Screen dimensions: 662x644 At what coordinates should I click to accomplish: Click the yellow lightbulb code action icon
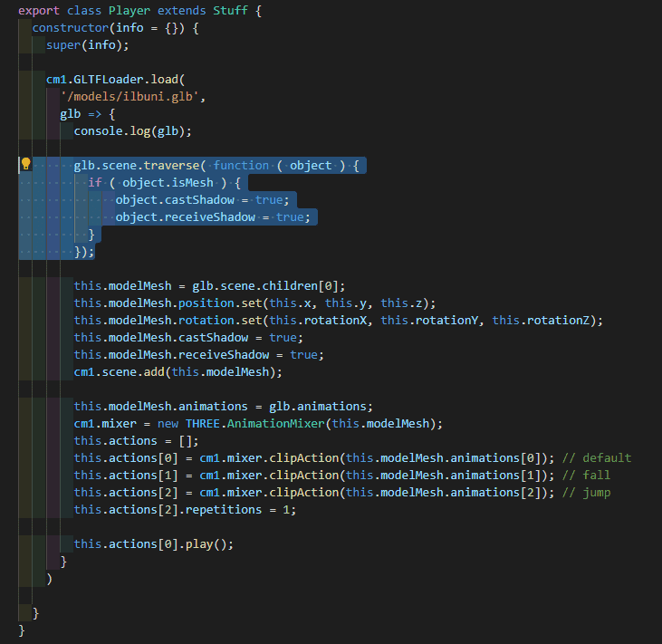tap(25, 164)
